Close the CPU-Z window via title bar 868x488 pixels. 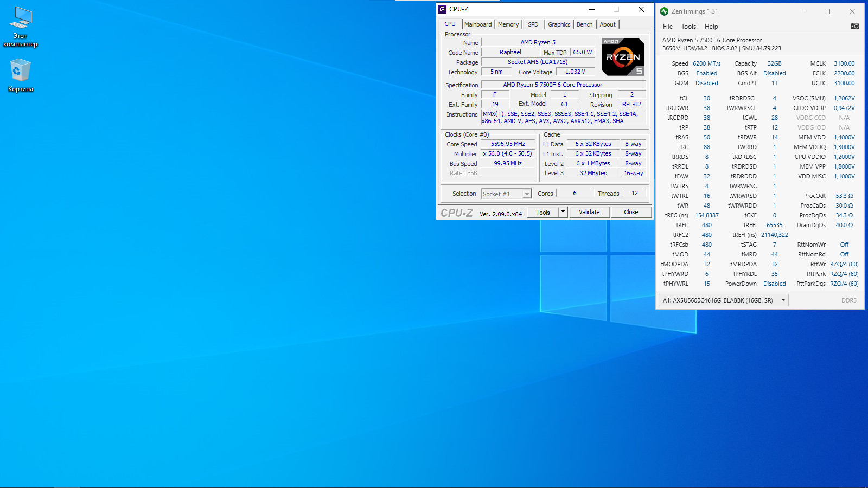[641, 9]
